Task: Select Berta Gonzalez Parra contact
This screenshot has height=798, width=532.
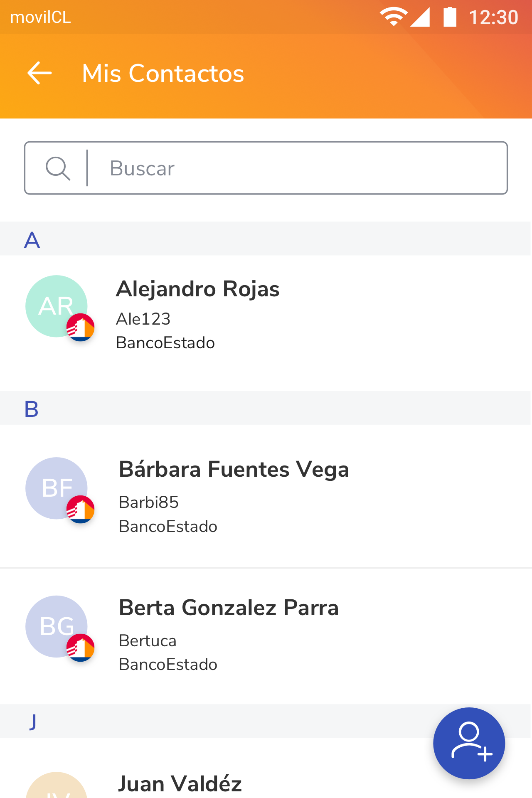Action: (229, 608)
